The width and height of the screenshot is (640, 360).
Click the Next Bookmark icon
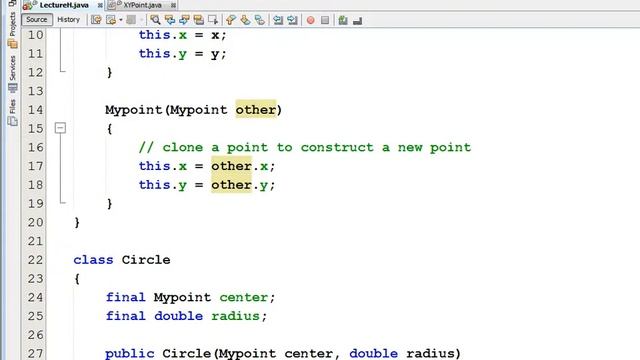245,20
